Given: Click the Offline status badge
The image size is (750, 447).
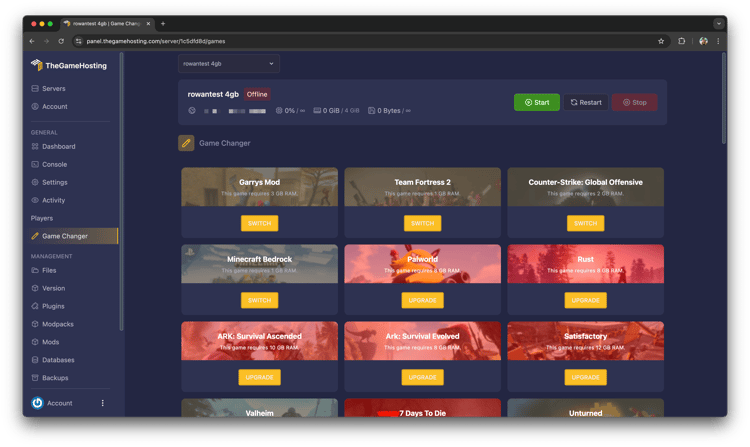Looking at the screenshot, I should (x=257, y=94).
